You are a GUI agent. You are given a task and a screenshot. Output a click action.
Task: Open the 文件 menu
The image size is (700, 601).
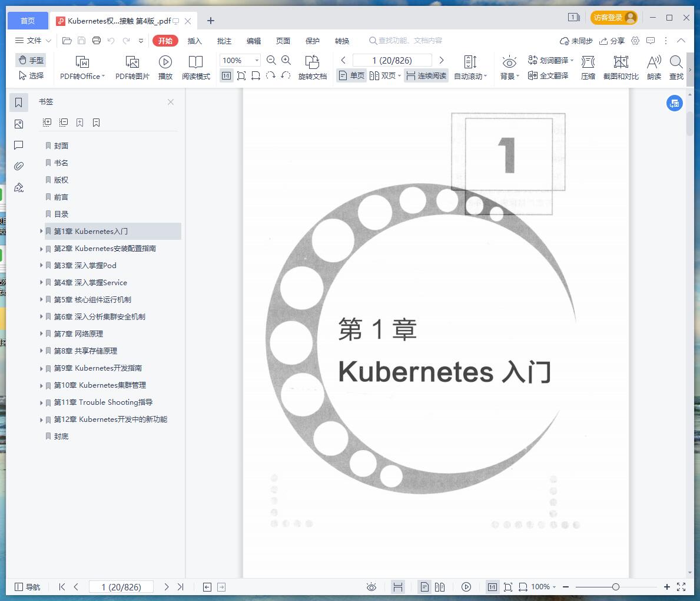point(34,41)
